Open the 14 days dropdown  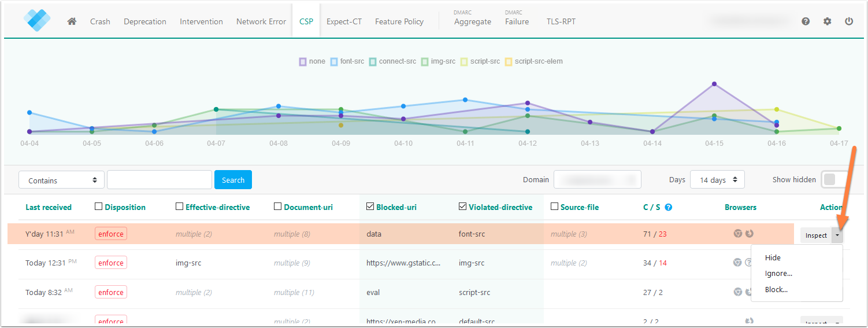click(x=717, y=180)
